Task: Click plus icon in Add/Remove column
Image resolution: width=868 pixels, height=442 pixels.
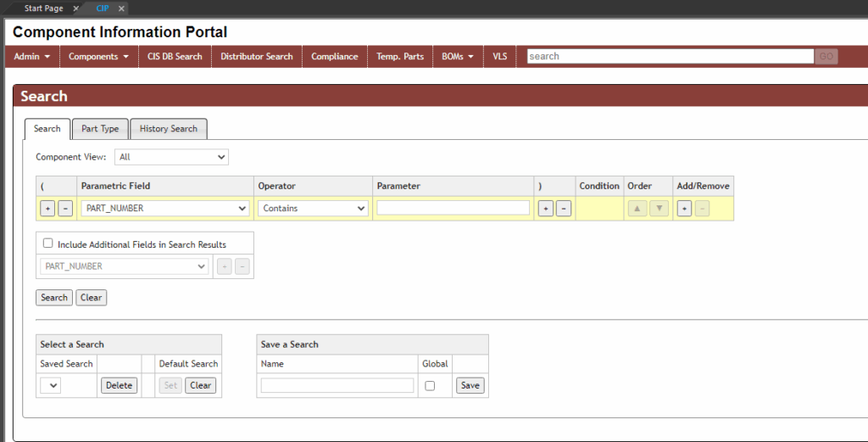Action: pyautogui.click(x=684, y=208)
